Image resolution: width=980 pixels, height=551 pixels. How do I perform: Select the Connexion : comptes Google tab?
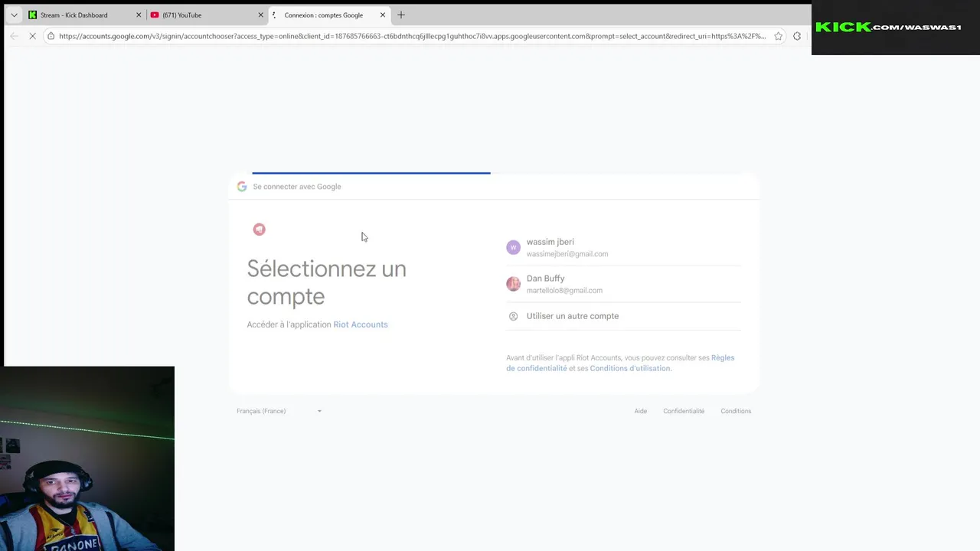pos(329,15)
